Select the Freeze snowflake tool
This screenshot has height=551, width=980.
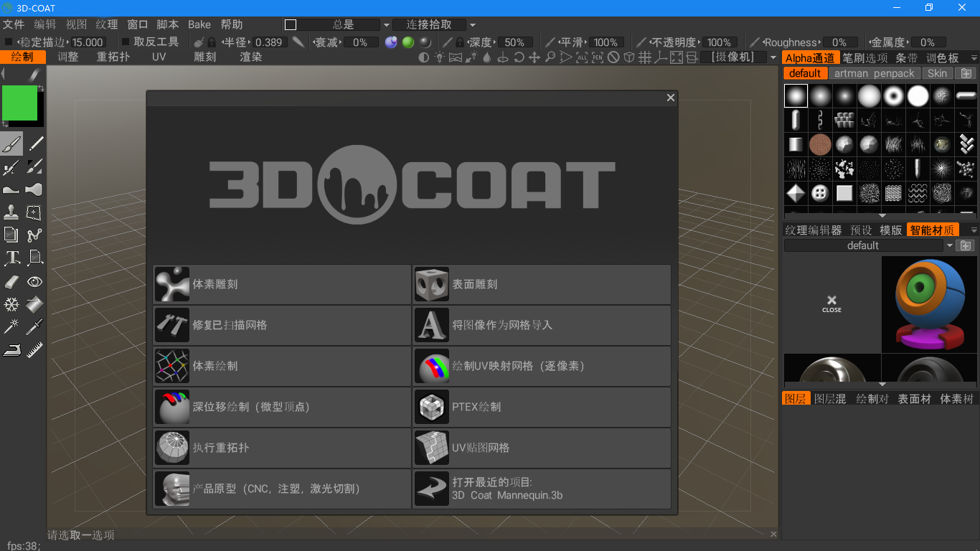point(11,304)
